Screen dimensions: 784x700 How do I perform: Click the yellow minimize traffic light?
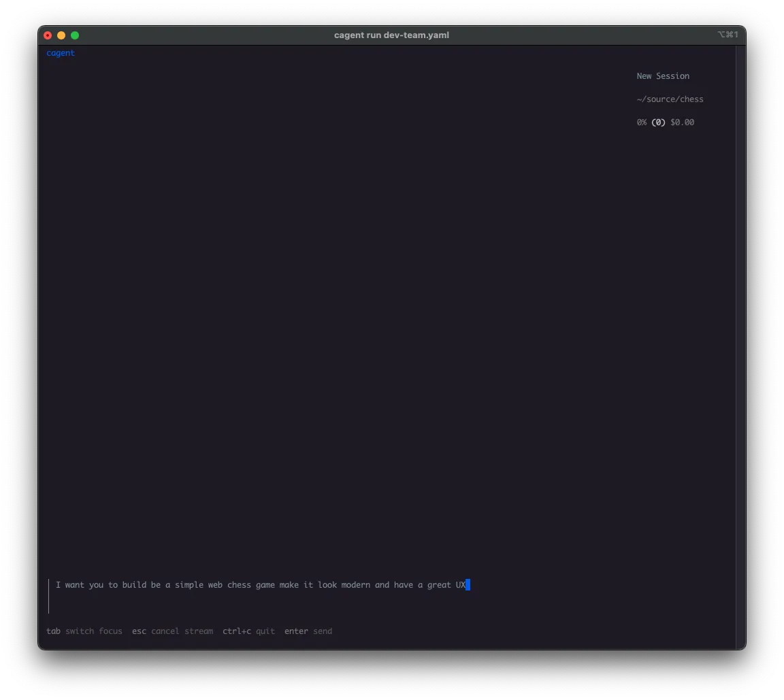tap(61, 35)
